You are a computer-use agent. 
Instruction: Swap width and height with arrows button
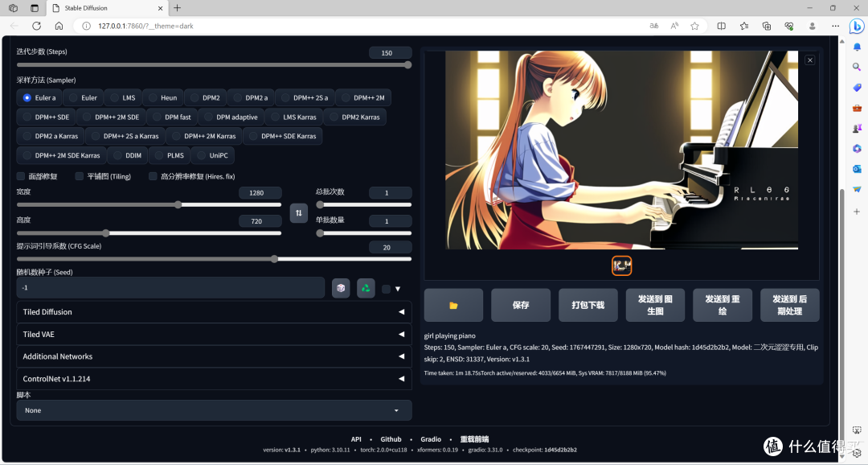(x=299, y=213)
